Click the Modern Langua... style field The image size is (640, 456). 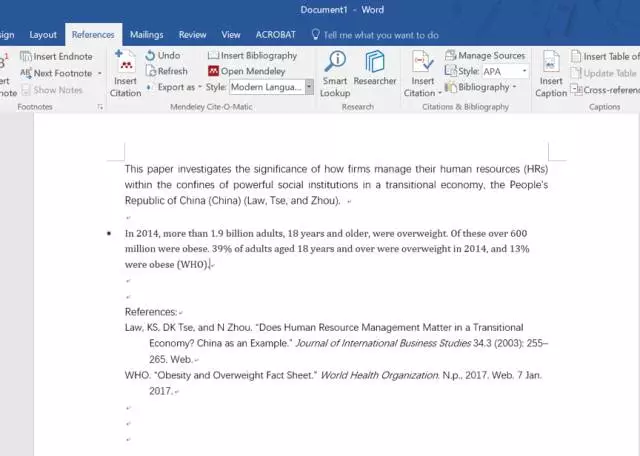point(267,87)
